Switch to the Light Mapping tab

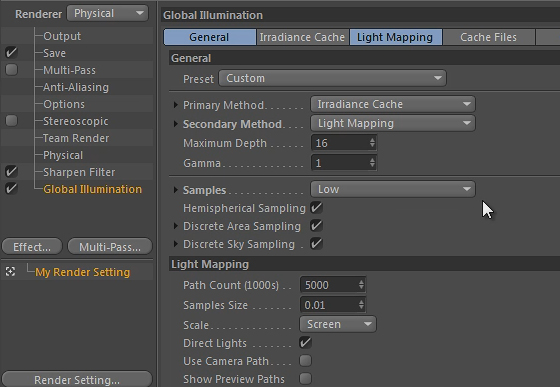pyautogui.click(x=395, y=37)
